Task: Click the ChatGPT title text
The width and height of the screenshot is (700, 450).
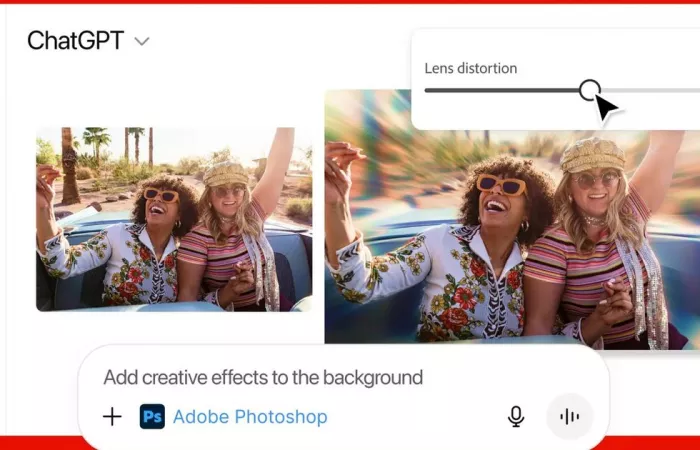Action: [x=75, y=41]
